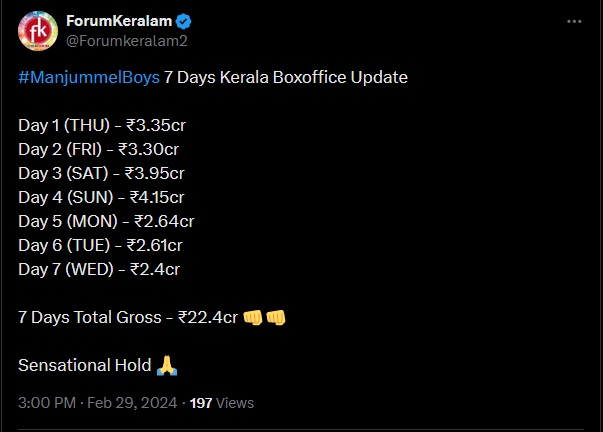This screenshot has width=603, height=432.
Task: Click the 3:00 PM timestamp
Action: (x=47, y=403)
